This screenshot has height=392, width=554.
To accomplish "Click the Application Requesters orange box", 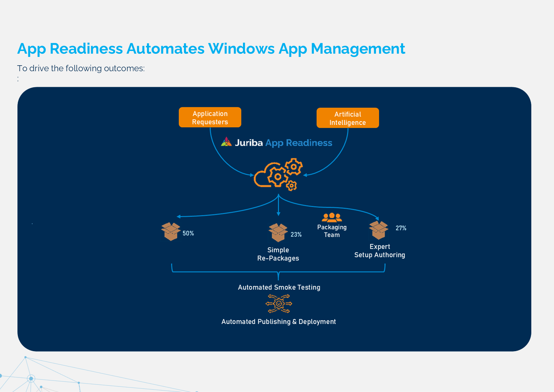I will pos(210,118).
